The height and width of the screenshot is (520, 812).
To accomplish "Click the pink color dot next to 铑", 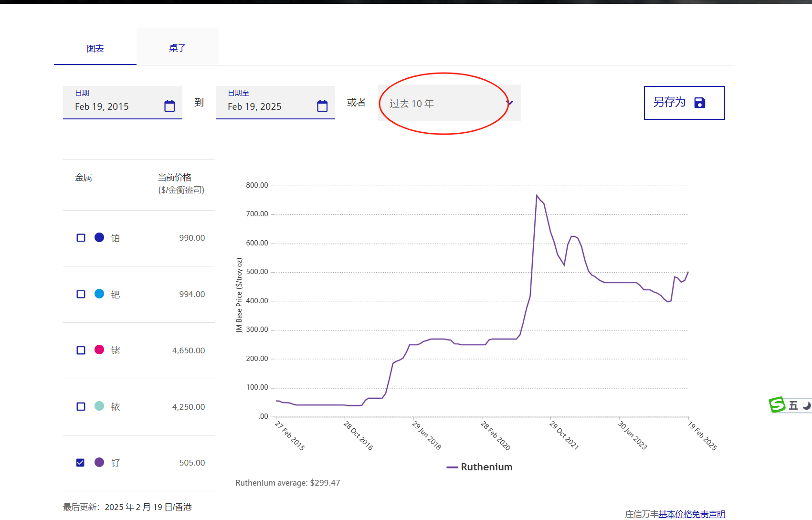I will pos(99,350).
